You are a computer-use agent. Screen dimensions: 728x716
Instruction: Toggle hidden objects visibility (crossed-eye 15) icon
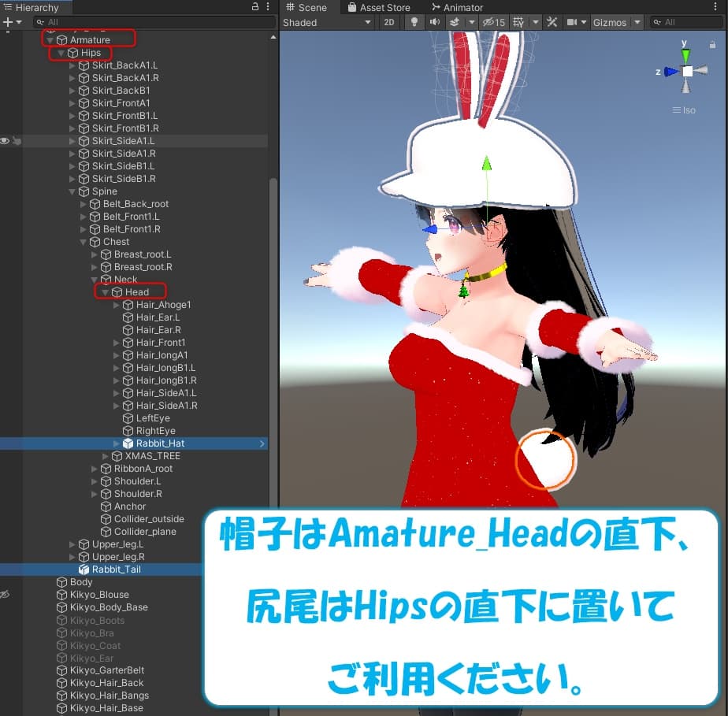click(x=492, y=22)
